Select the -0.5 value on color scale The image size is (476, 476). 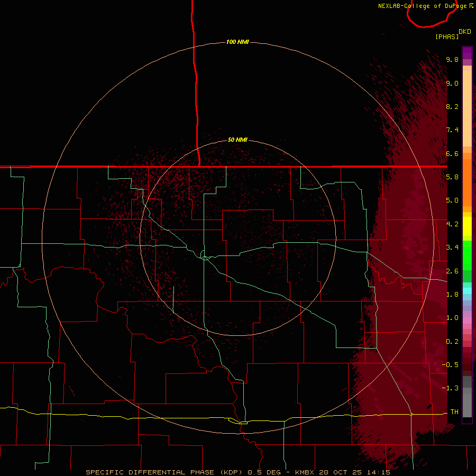click(450, 365)
